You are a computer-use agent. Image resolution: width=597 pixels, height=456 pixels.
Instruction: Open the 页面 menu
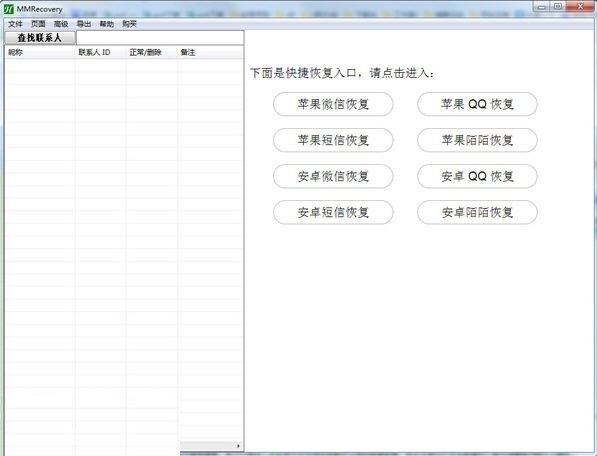pyautogui.click(x=38, y=24)
